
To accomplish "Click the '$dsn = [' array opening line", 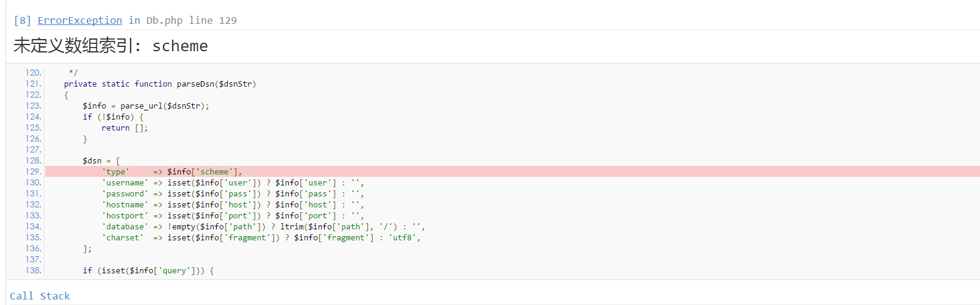I will coord(101,161).
